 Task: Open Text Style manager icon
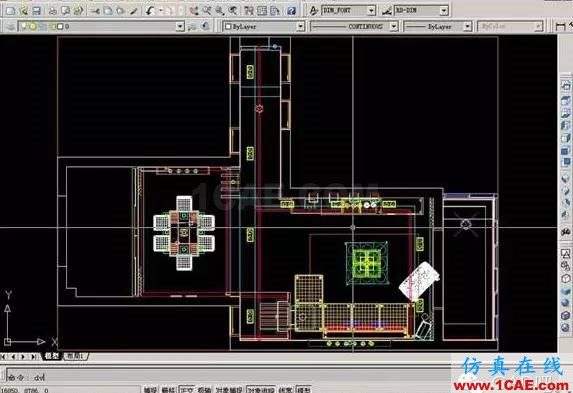(314, 11)
